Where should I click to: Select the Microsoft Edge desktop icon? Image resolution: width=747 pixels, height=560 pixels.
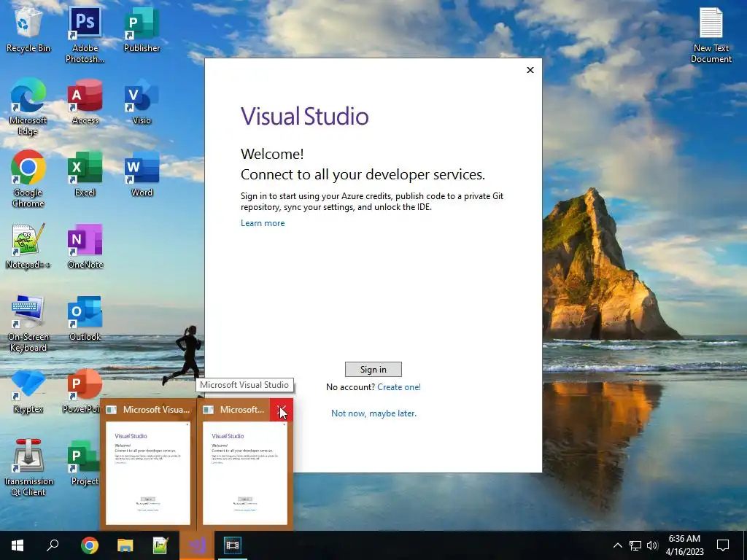pyautogui.click(x=28, y=107)
